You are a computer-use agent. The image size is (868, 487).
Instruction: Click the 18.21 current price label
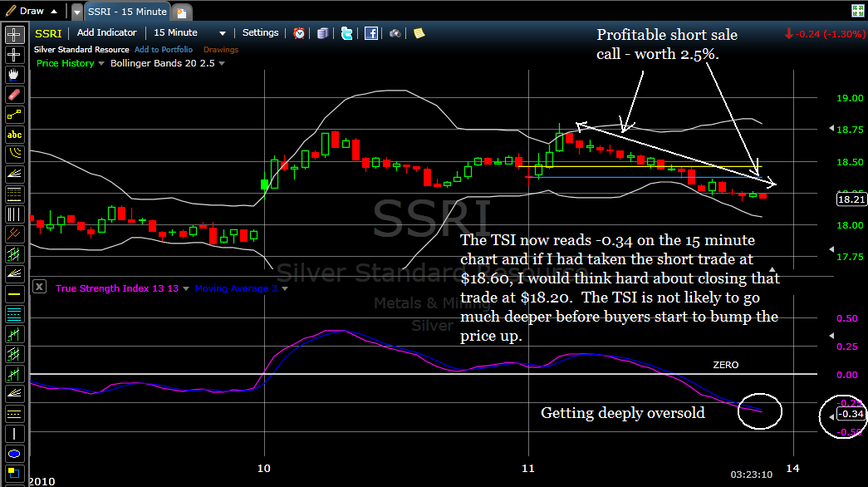click(x=851, y=199)
